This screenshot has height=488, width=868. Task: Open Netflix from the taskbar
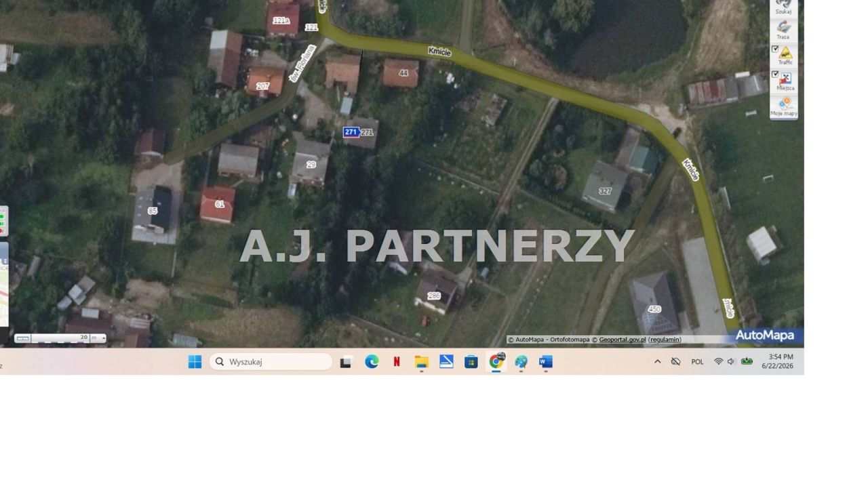(397, 362)
